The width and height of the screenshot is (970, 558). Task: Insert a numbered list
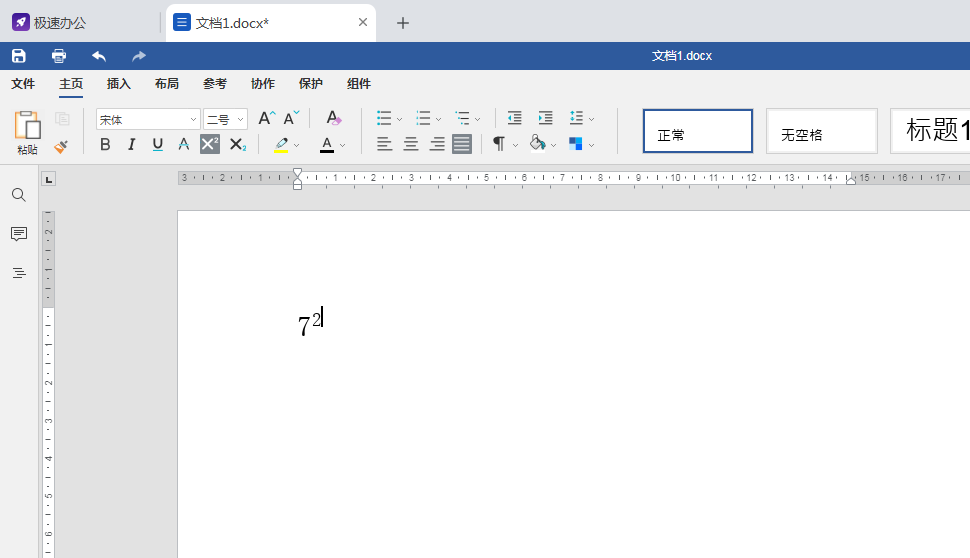[423, 118]
